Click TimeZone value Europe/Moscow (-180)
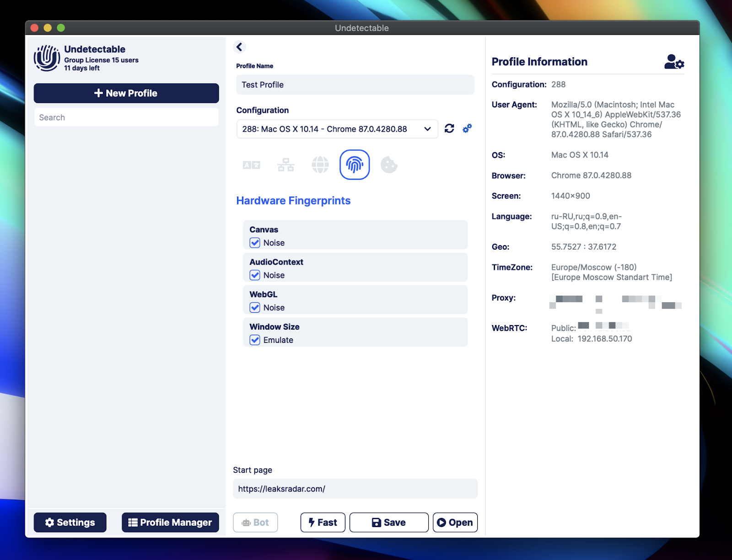 tap(594, 267)
